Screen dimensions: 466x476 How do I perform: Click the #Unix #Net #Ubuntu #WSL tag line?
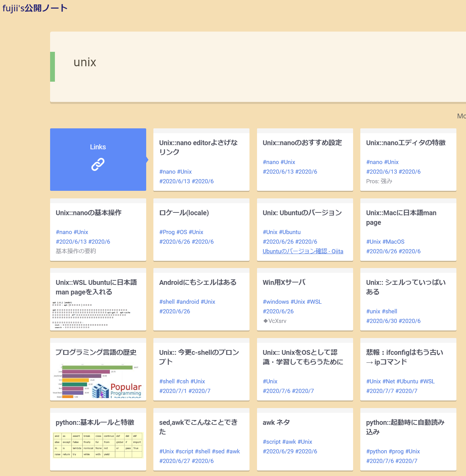coord(400,381)
